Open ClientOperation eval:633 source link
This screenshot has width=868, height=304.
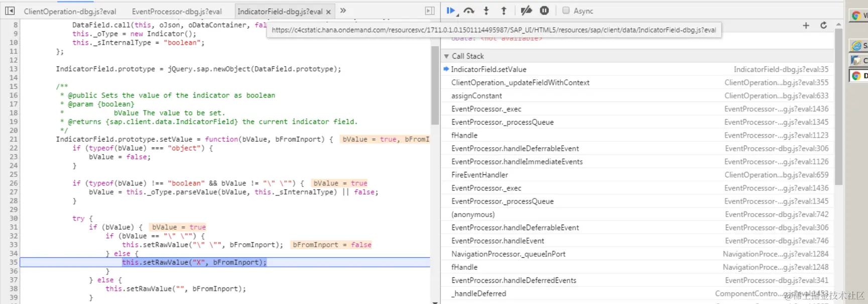point(776,95)
